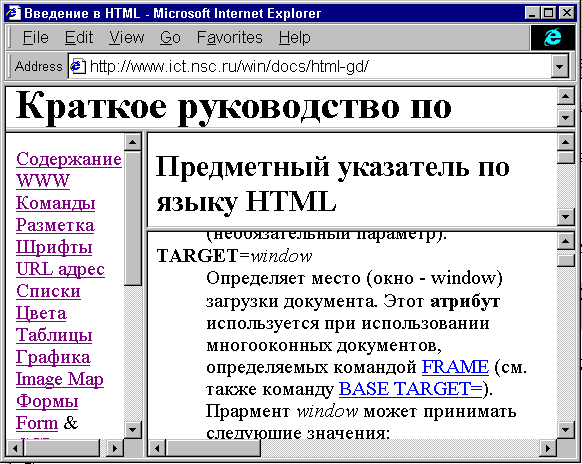This screenshot has height=464, width=582.
Task: Click the page icon in Address bar
Action: pyautogui.click(x=78, y=66)
